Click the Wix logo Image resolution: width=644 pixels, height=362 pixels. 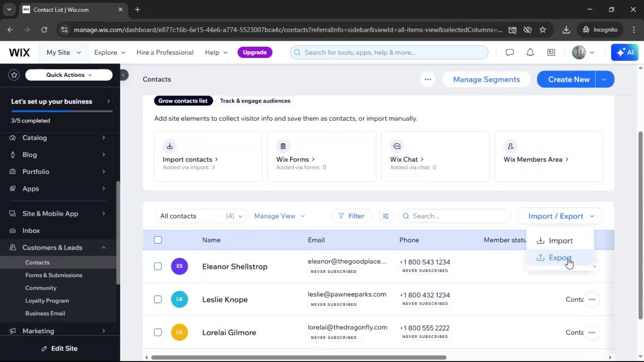[x=19, y=52]
